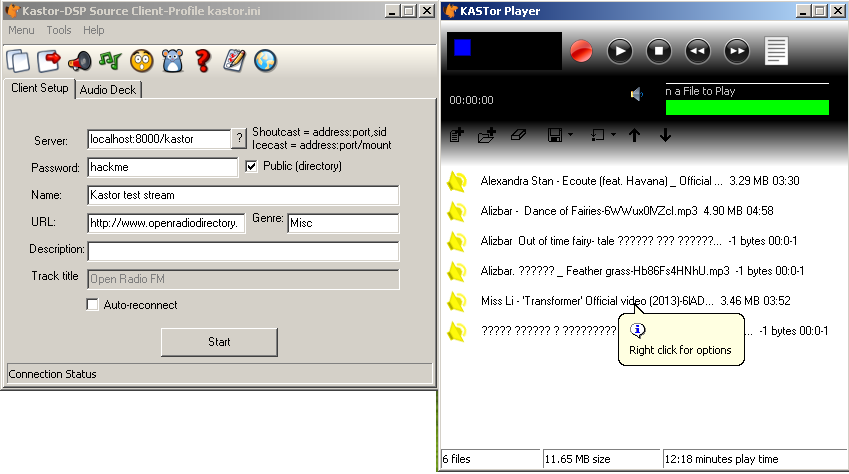Open the Menu menu

(21, 30)
